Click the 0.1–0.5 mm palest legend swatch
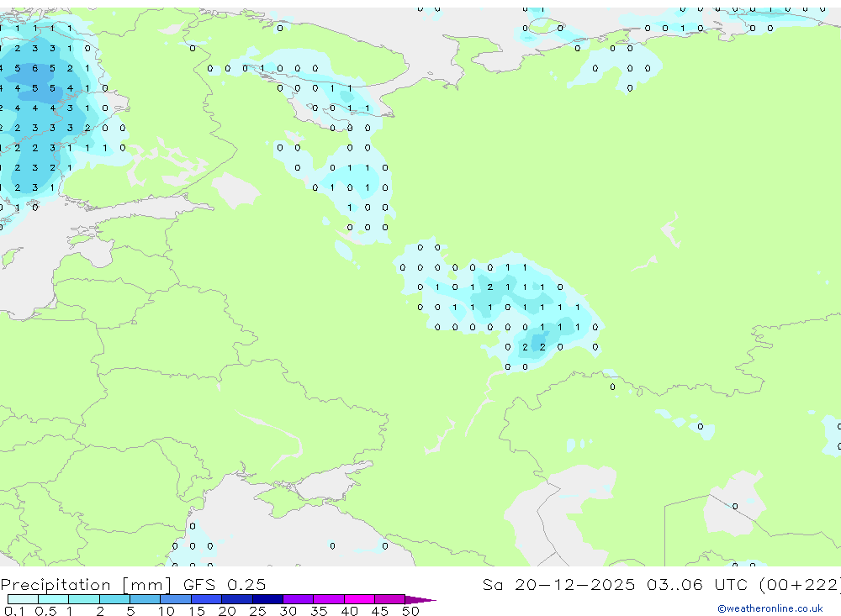Screen dimensions: 841x616 [x=23, y=599]
